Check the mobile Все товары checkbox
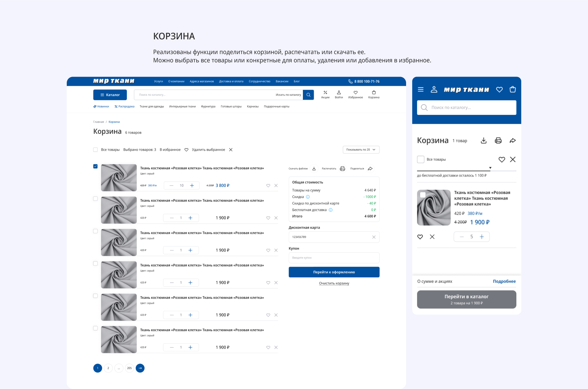588x389 pixels. coord(421,159)
